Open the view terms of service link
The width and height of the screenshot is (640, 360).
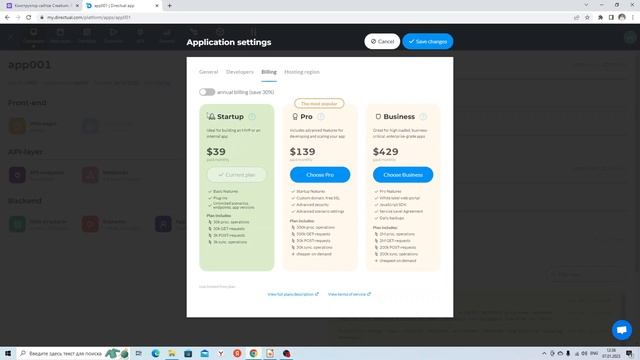[x=349, y=294]
